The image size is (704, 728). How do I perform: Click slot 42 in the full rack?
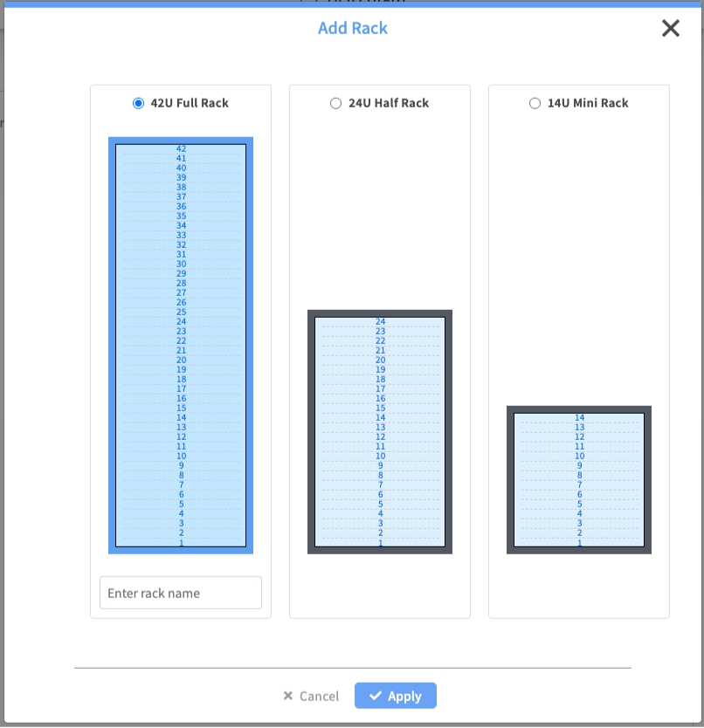[181, 149]
